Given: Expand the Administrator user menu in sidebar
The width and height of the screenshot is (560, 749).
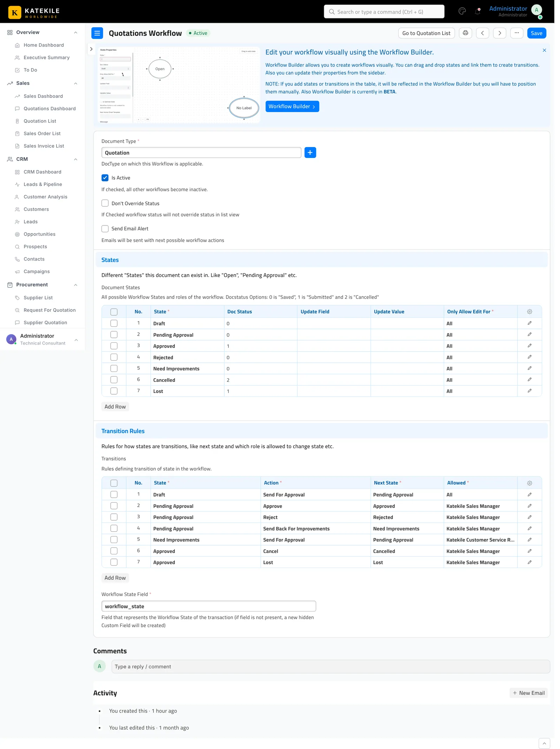Looking at the screenshot, I should click(x=76, y=340).
